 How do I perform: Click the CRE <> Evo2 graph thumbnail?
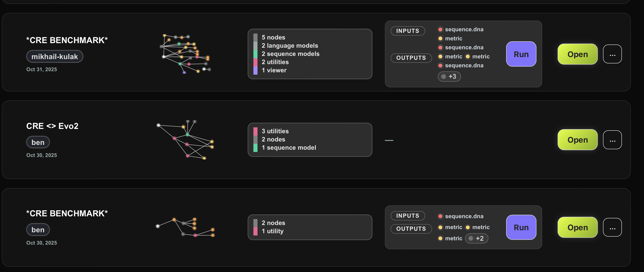click(185, 140)
